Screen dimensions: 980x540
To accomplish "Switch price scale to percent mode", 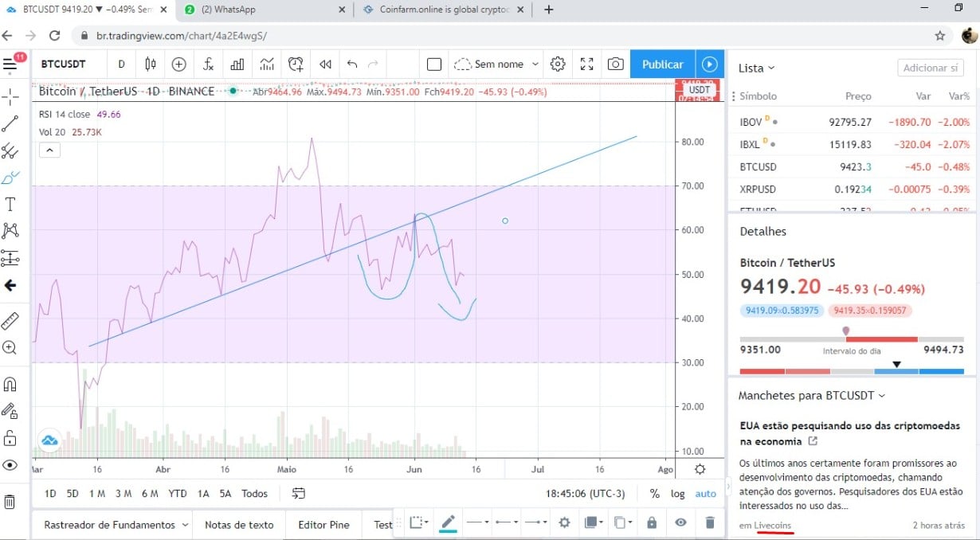I will coord(654,494).
